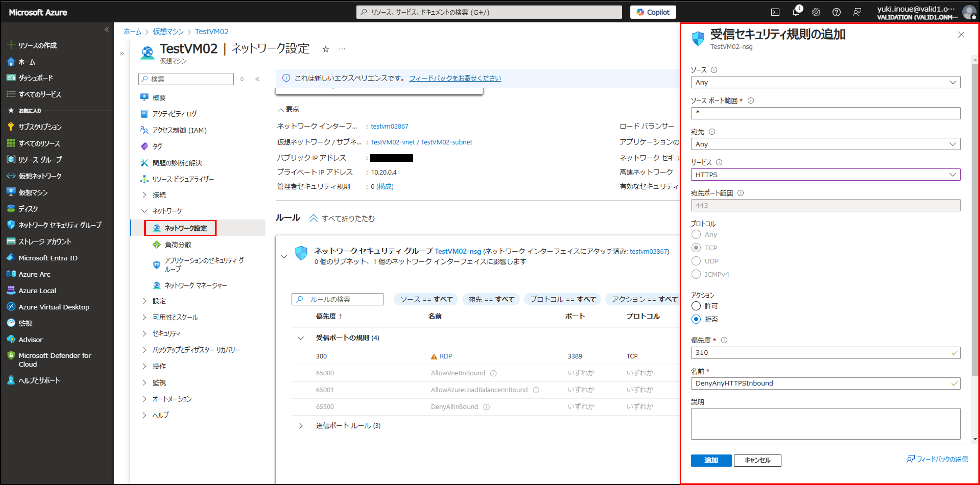Open the RDP rule link
This screenshot has width=980, height=485.
[x=446, y=356]
